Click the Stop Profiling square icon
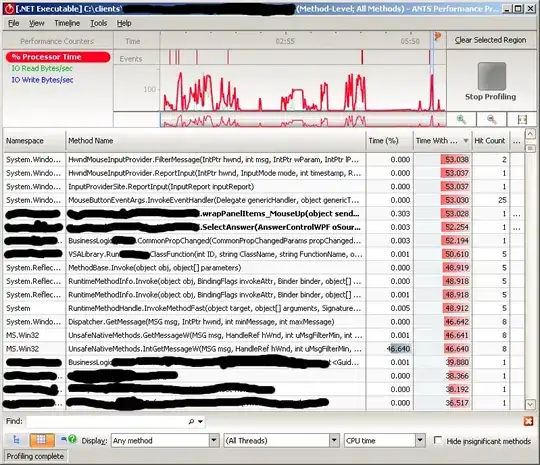 [x=492, y=76]
